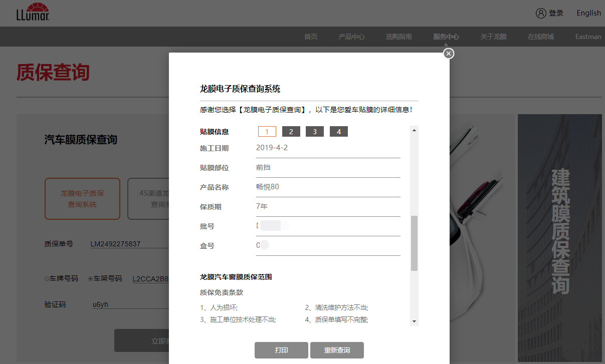
Task: Select the 车架号码 radio button
Action: coord(91,279)
